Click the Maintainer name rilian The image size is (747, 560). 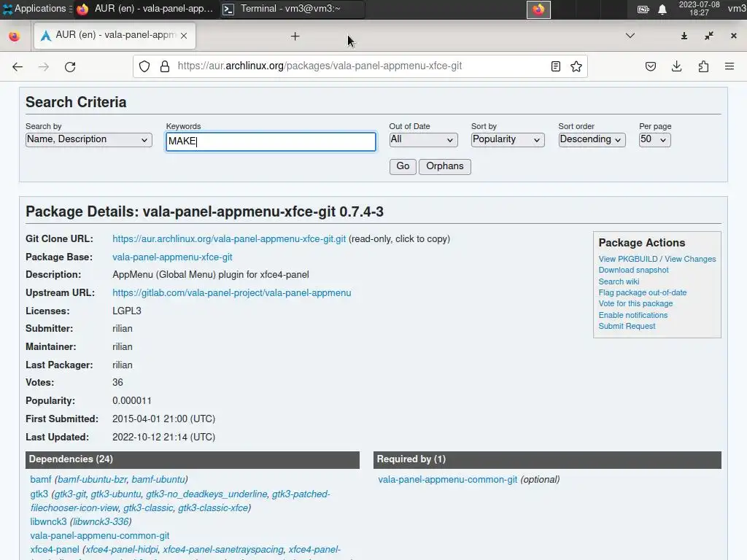coord(123,346)
